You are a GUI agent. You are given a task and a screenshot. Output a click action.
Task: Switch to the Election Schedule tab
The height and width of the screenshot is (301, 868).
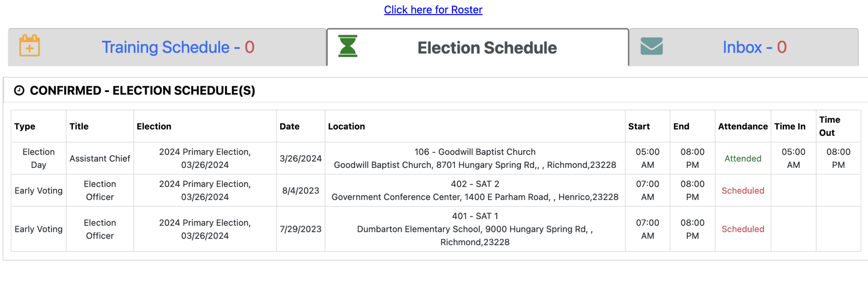coord(487,48)
